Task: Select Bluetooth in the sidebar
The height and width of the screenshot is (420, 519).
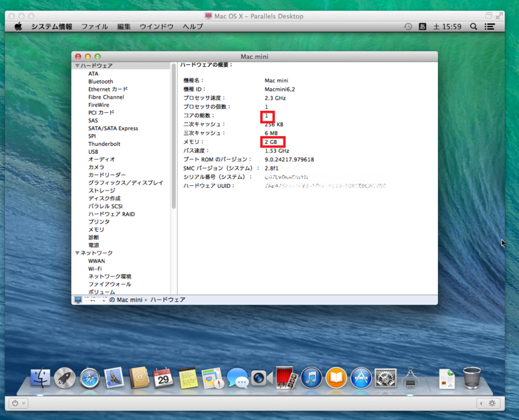Action: [x=101, y=82]
